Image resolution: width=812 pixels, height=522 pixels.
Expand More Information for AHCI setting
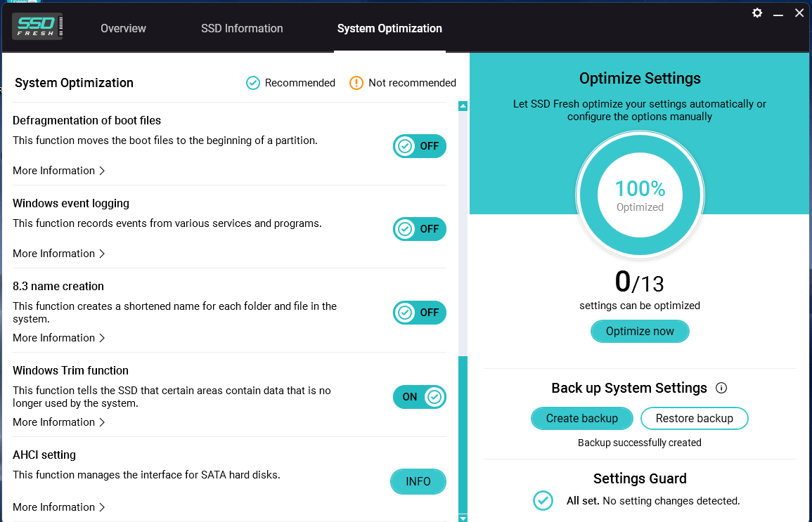58,507
